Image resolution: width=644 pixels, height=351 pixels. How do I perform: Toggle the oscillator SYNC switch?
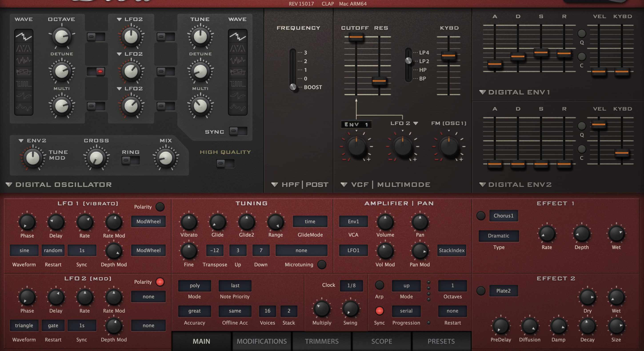[x=238, y=131]
